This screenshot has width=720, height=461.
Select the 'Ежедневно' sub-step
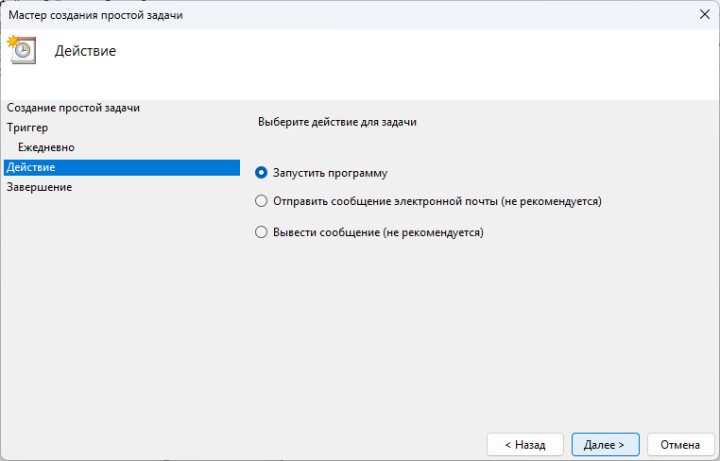[x=46, y=147]
